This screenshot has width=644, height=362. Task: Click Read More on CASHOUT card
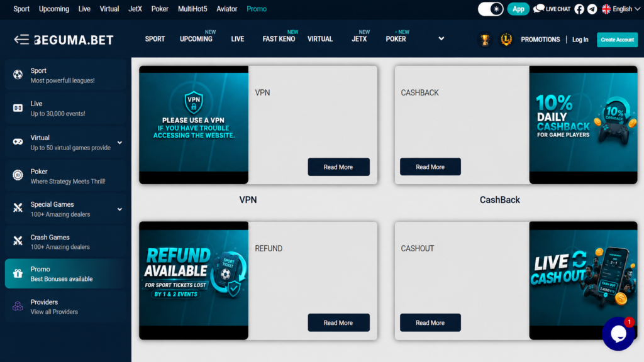pyautogui.click(x=430, y=322)
